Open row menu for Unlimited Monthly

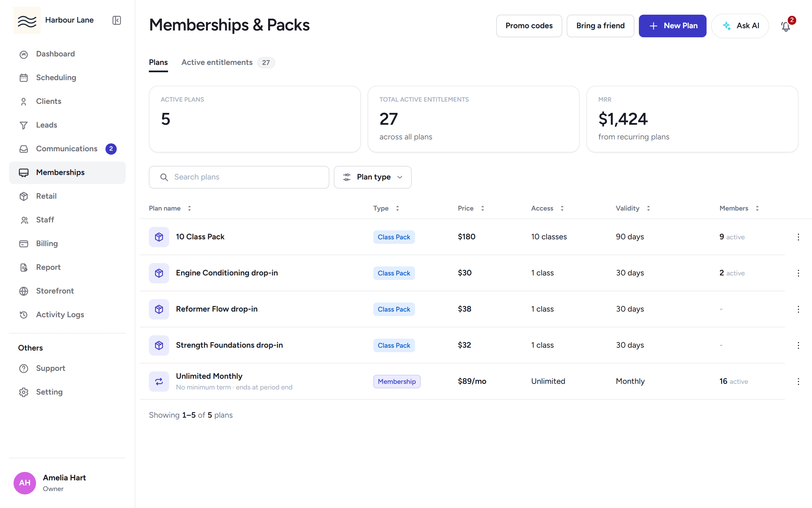(x=798, y=381)
